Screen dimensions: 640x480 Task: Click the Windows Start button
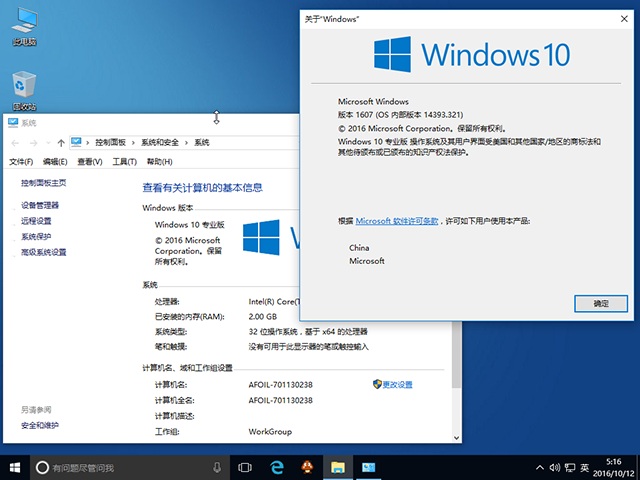[x=14, y=467]
